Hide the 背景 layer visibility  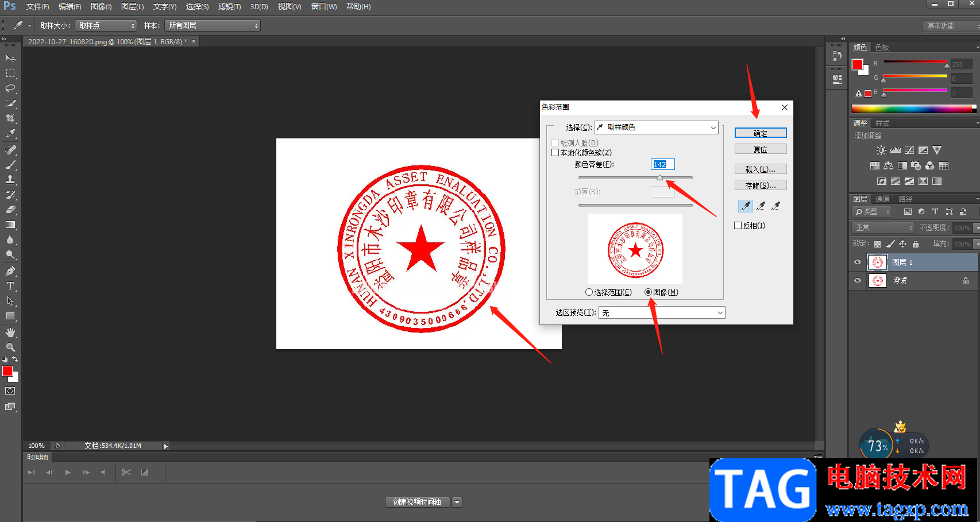(858, 281)
